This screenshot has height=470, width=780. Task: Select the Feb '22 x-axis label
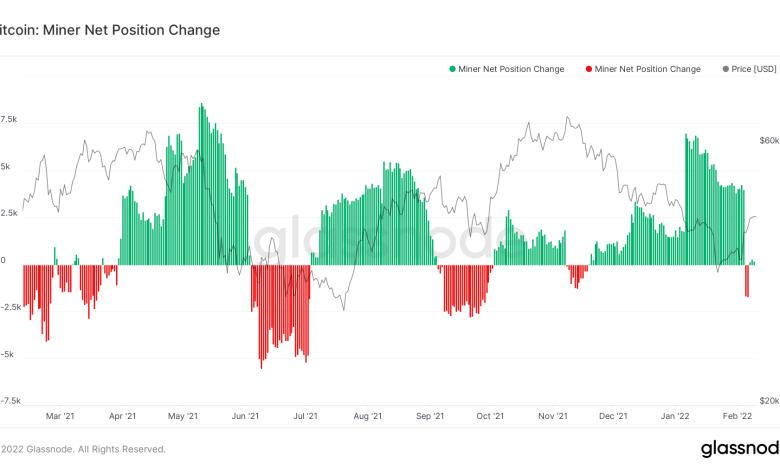click(736, 415)
